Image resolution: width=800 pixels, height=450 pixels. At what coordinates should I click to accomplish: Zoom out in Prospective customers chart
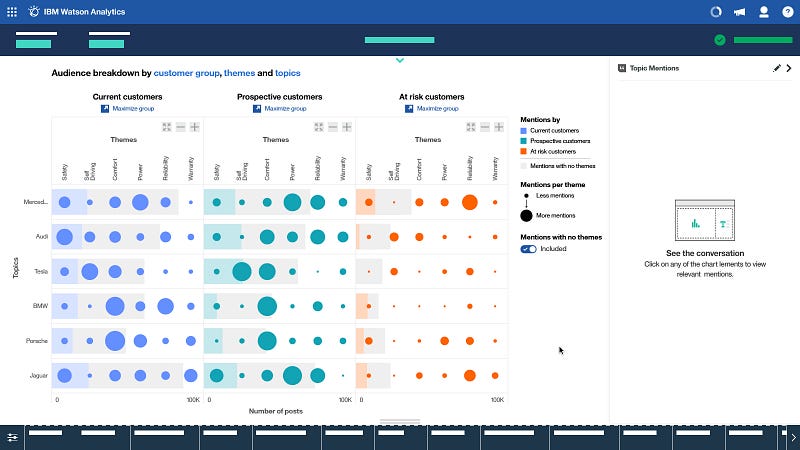tap(333, 127)
